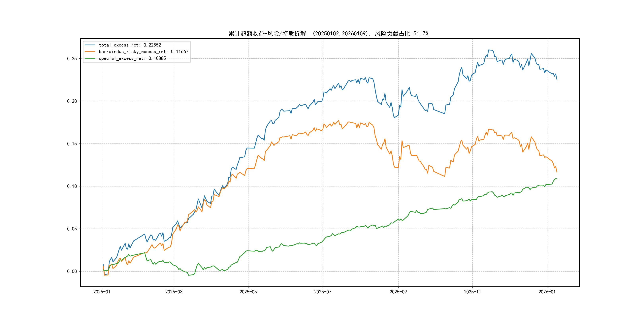The image size is (644, 322).
Task: Click the 0.05 y-axis tick label
Action: (72, 229)
